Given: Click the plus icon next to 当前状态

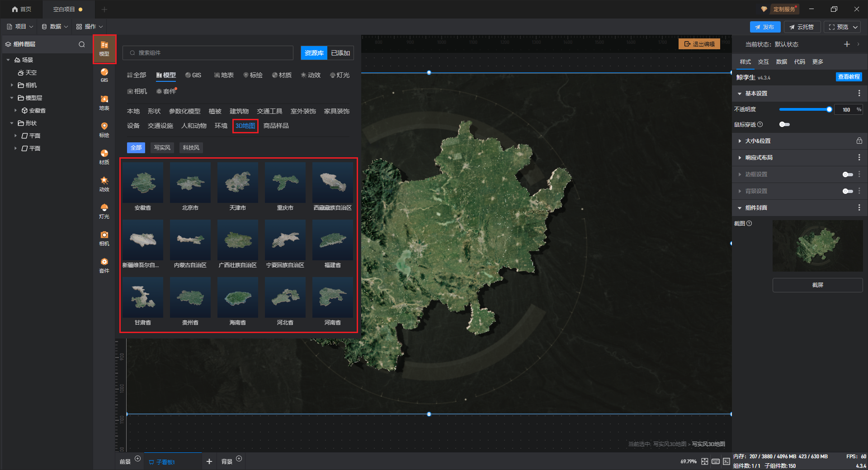Looking at the screenshot, I should 847,44.
